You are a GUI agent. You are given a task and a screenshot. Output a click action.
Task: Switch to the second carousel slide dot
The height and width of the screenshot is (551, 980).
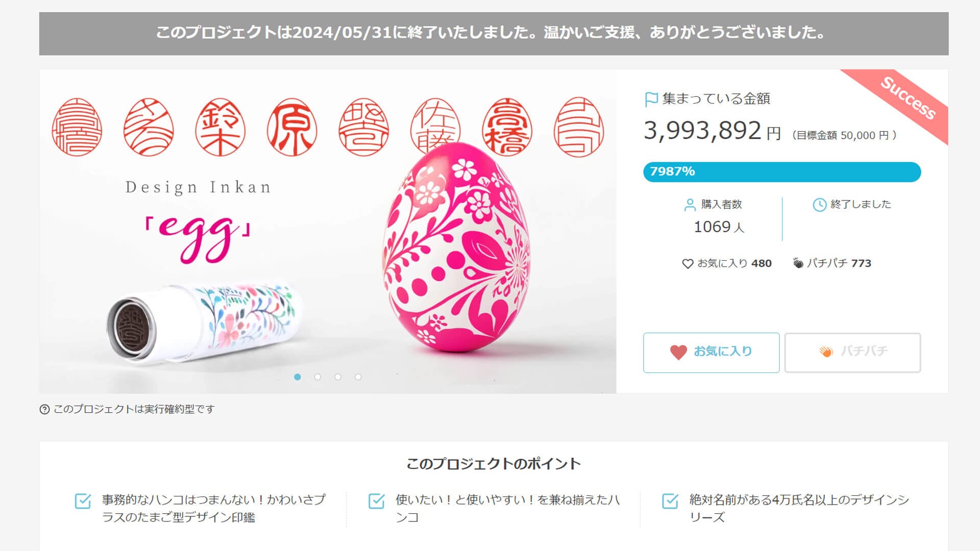click(x=318, y=377)
